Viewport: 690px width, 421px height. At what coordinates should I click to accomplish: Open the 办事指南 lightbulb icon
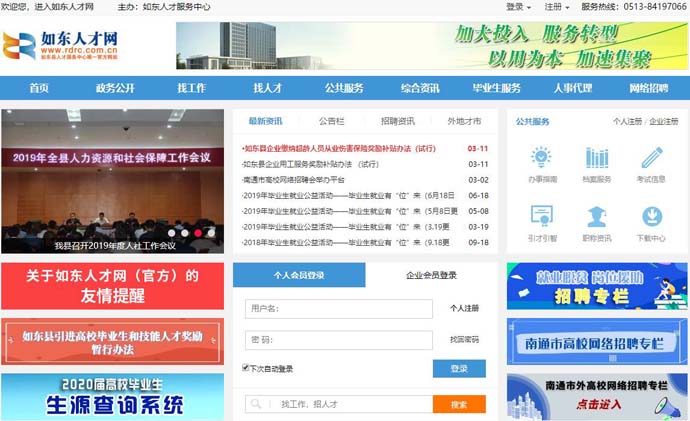pyautogui.click(x=541, y=158)
